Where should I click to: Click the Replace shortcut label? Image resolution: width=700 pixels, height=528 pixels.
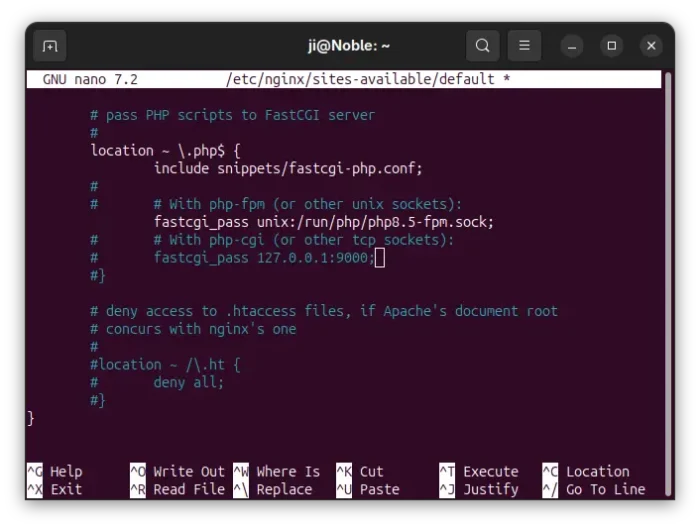[284, 490]
